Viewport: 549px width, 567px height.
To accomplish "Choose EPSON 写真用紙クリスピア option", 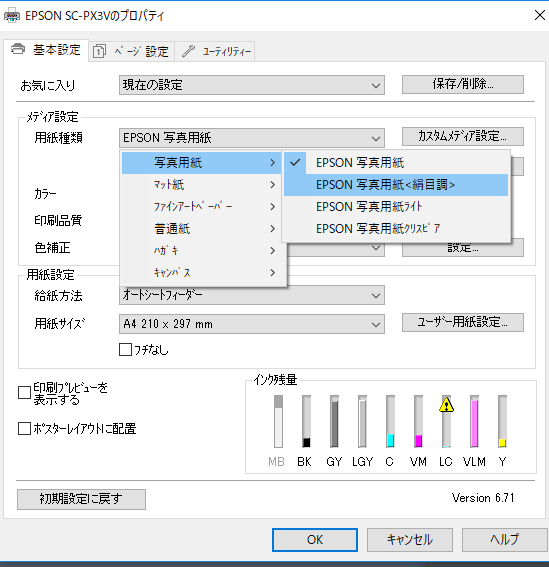I will (396, 229).
